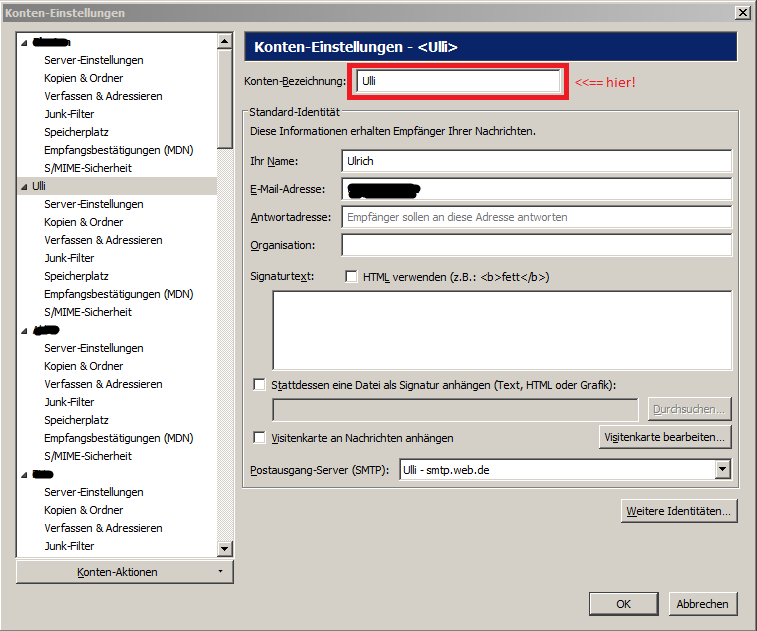This screenshot has width=757, height=631.
Task: Open S/MIME-Sicherheit under the Ulli account
Action: pos(87,312)
